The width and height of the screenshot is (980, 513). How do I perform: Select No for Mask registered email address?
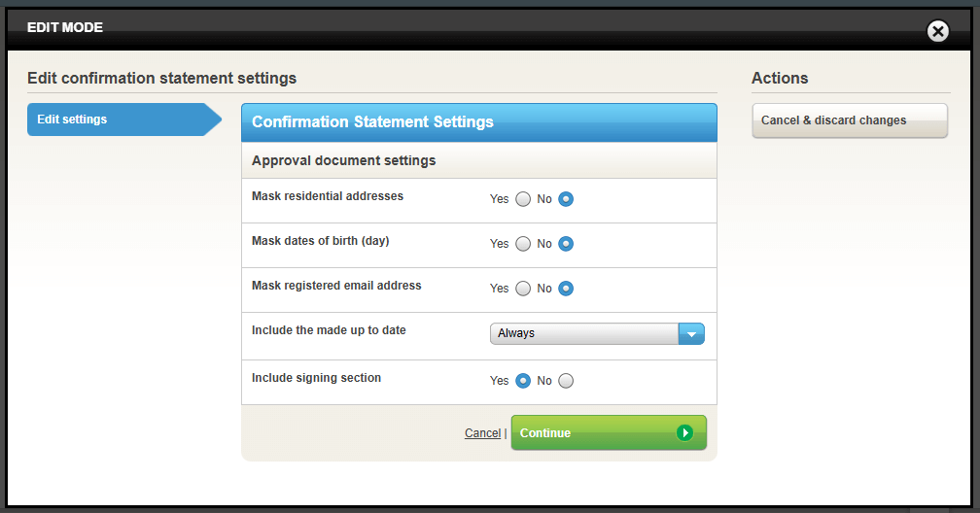[x=566, y=289]
